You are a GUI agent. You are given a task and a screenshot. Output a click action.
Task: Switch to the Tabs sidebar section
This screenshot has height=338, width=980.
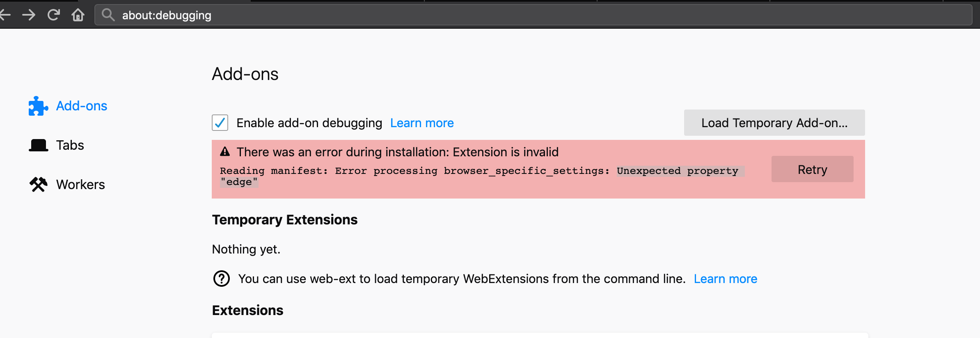point(70,144)
